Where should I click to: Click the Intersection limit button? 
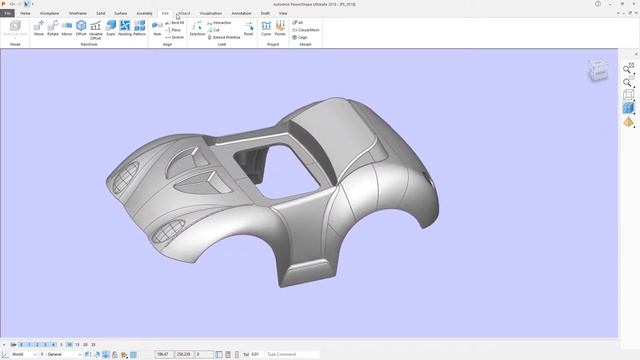[219, 23]
